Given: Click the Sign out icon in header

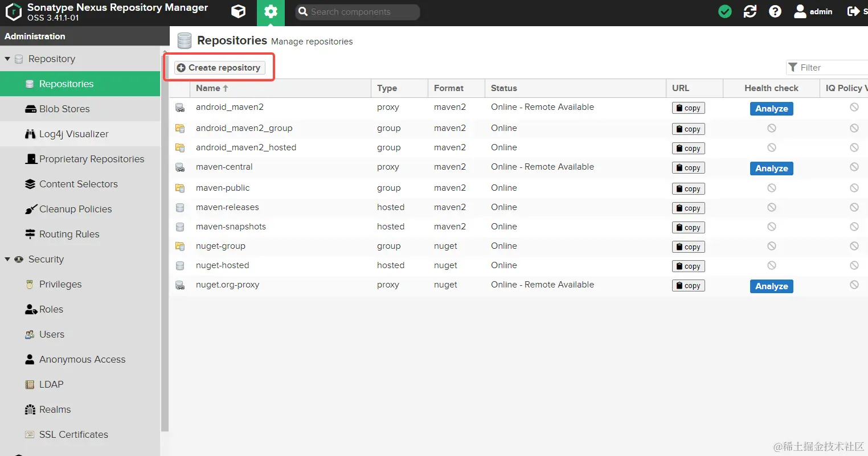Looking at the screenshot, I should (853, 11).
